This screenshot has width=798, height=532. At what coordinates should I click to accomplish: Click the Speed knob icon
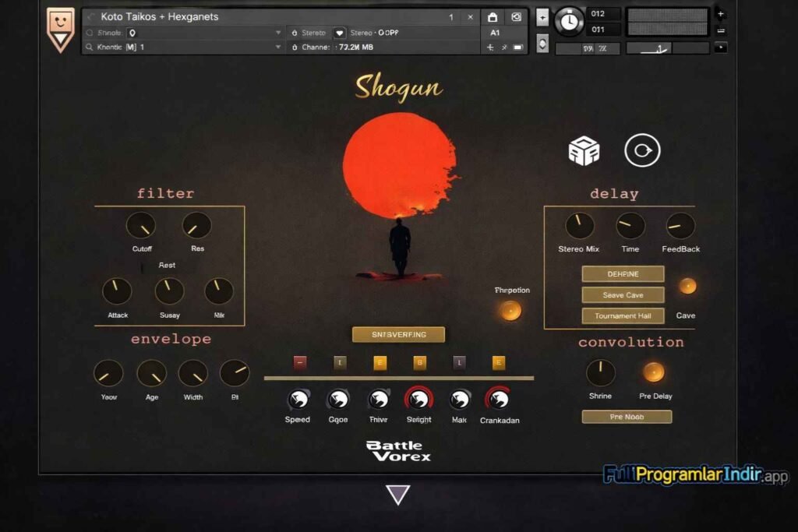[x=298, y=400]
